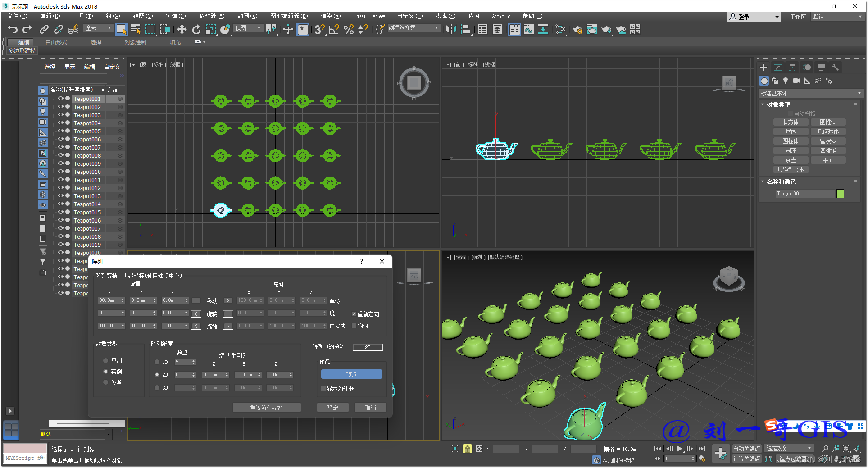Switch to the Freeform ribbon tab
This screenshot has width=868, height=468.
pos(56,42)
